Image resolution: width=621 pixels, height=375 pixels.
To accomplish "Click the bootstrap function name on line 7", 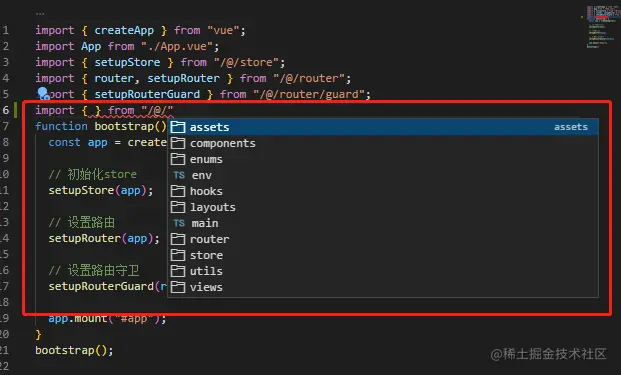I will (x=124, y=126).
